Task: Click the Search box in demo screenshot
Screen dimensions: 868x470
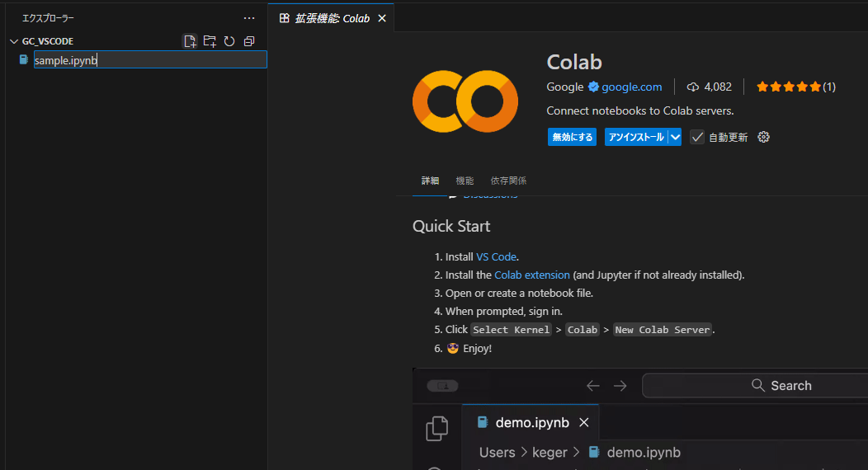Action: click(755, 385)
